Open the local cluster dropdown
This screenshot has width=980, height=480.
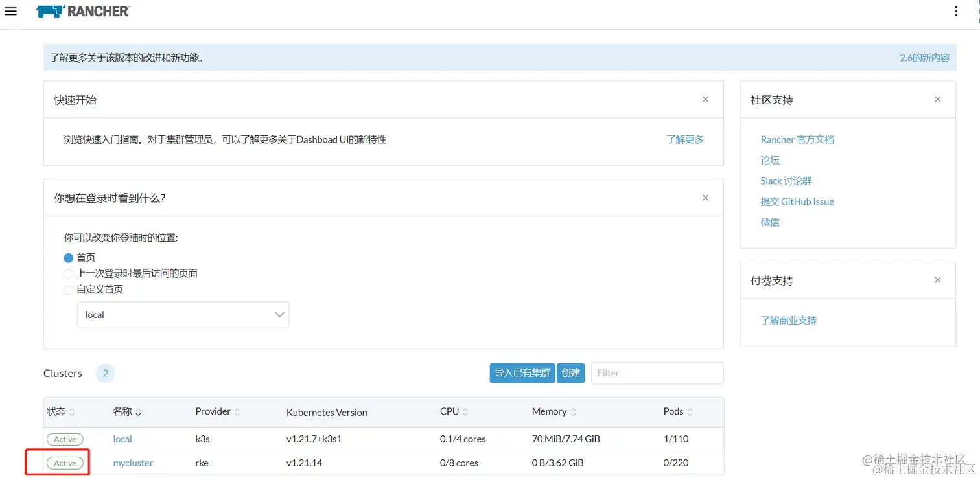click(x=183, y=315)
